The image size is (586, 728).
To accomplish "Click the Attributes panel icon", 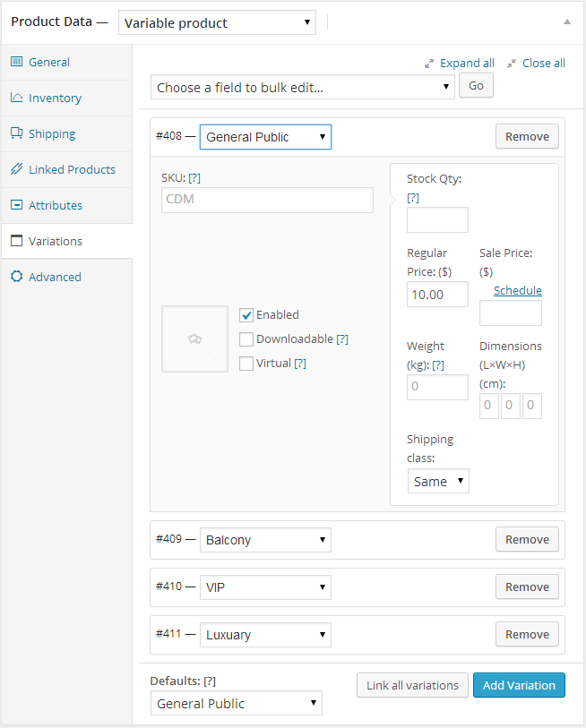I will (x=17, y=205).
